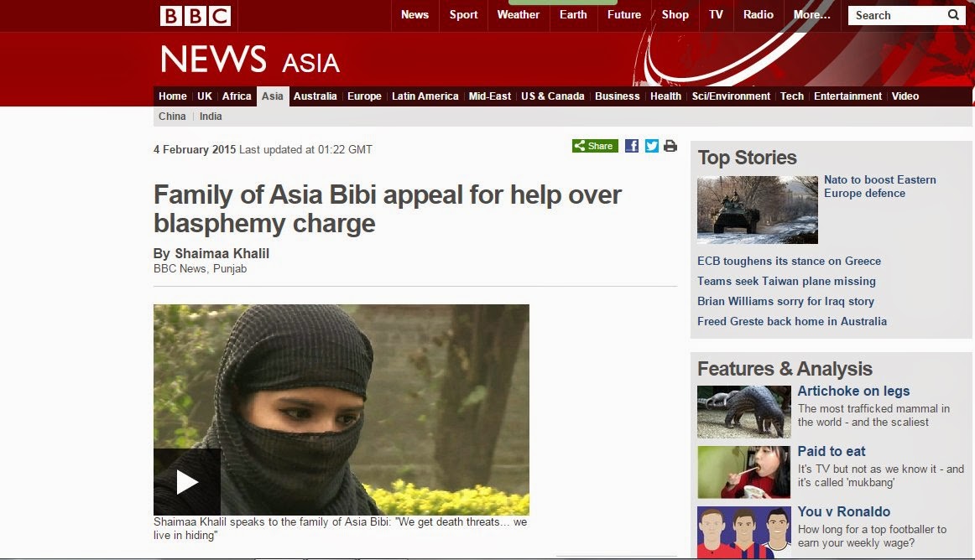Click the green Share button

[595, 146]
